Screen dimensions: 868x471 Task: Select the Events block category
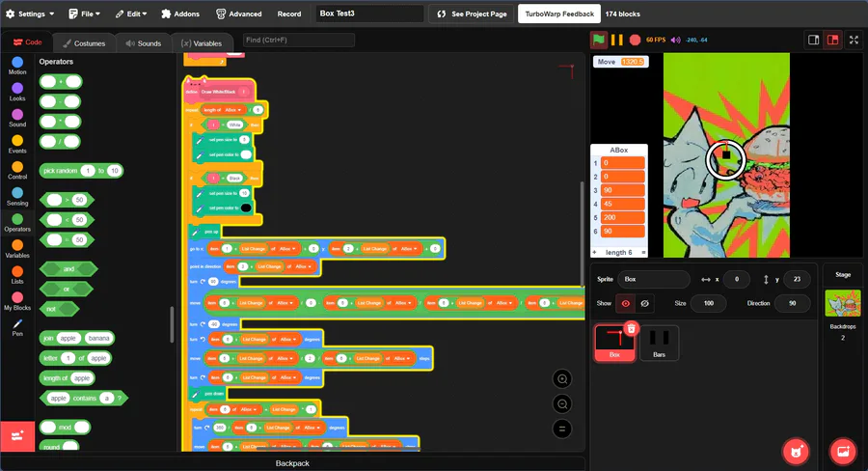17,144
